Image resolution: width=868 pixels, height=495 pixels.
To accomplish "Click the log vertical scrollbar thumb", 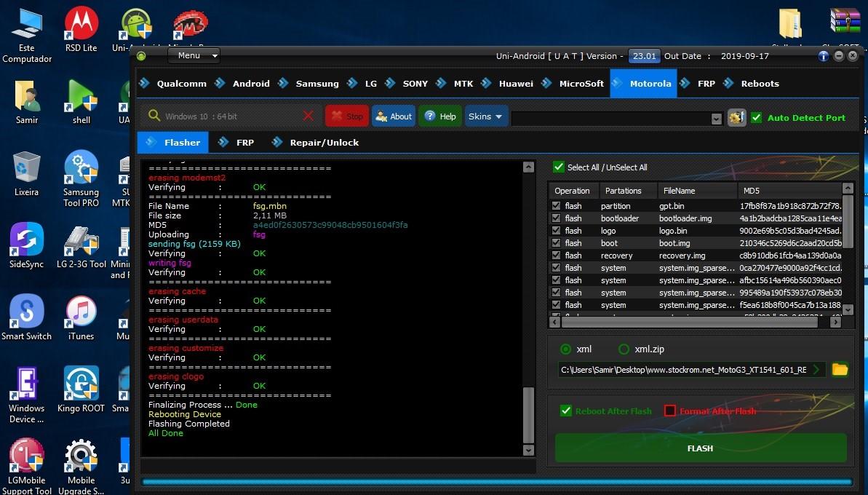I will point(529,415).
